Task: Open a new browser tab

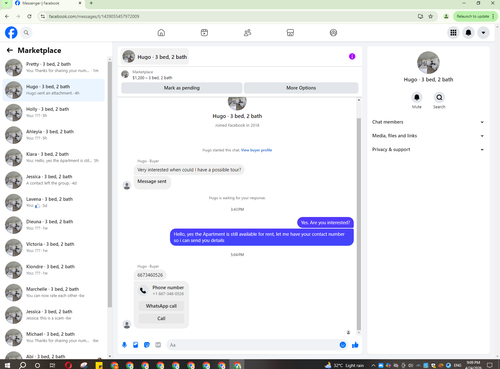Action: (x=91, y=3)
